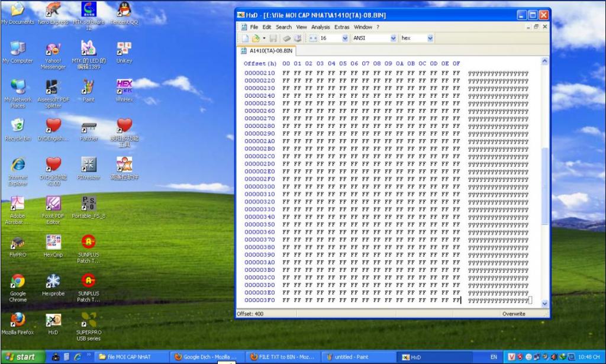Open PIXresizer desktop icon
The image size is (606, 364).
tap(89, 168)
